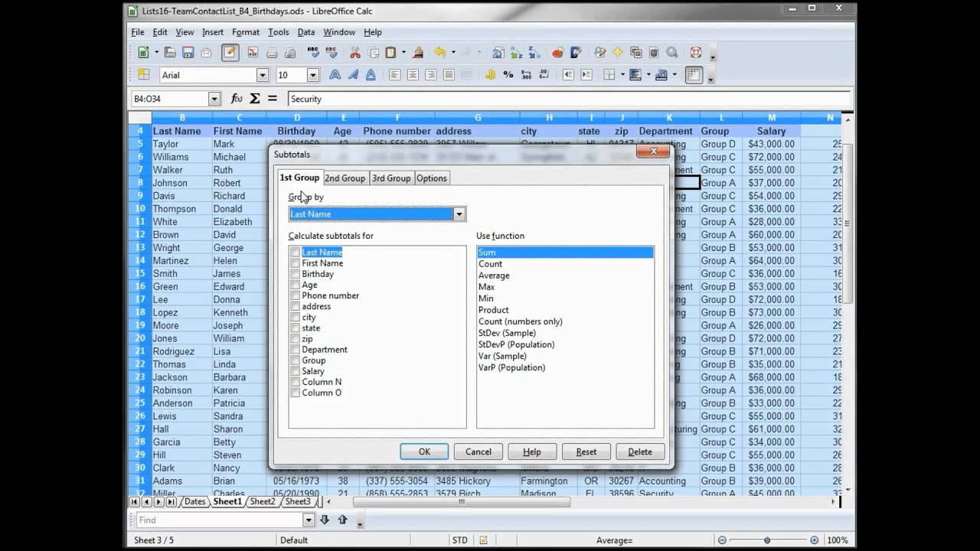
Task: Click the Italic formatting icon
Action: (x=353, y=75)
